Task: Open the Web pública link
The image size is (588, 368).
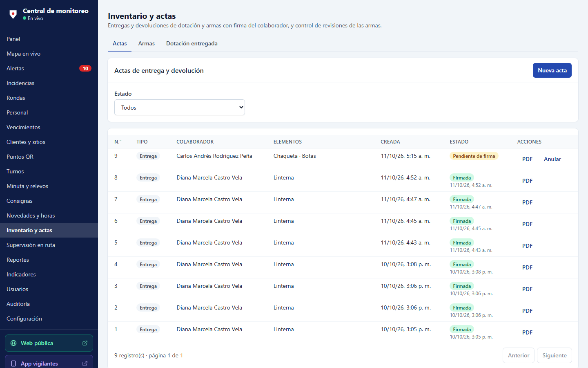Action: (49, 343)
